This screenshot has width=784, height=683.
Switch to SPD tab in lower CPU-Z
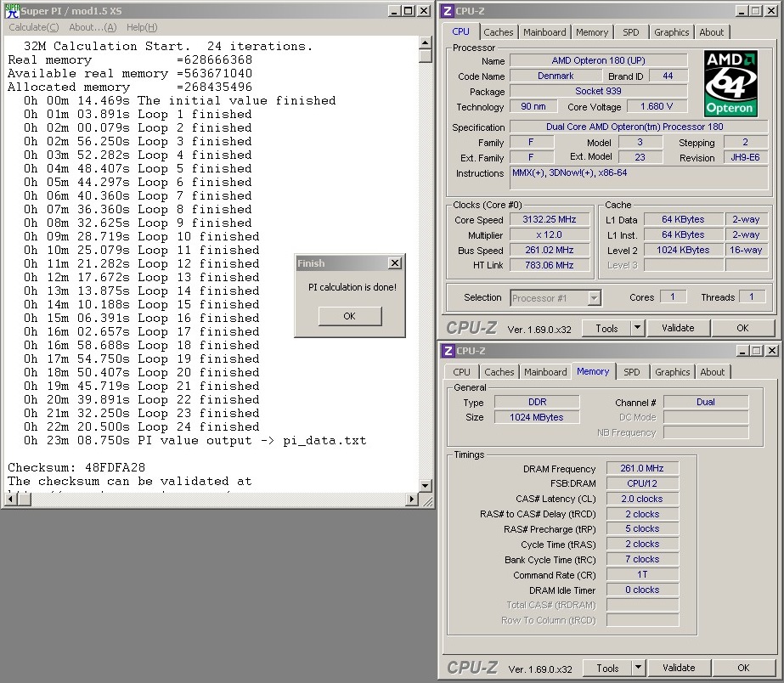pos(631,372)
